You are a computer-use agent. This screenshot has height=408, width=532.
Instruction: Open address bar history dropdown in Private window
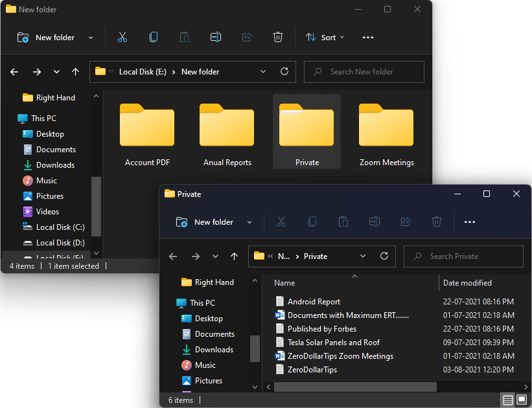pos(363,256)
